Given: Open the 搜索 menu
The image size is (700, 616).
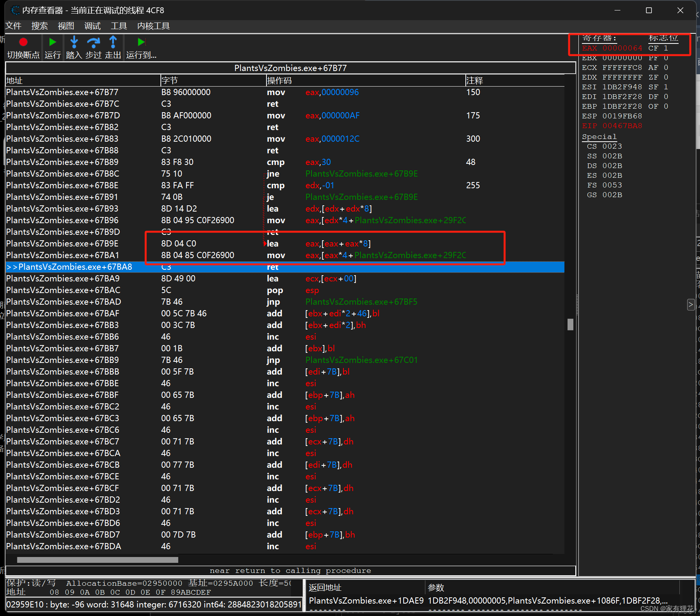Looking at the screenshot, I should coord(40,26).
